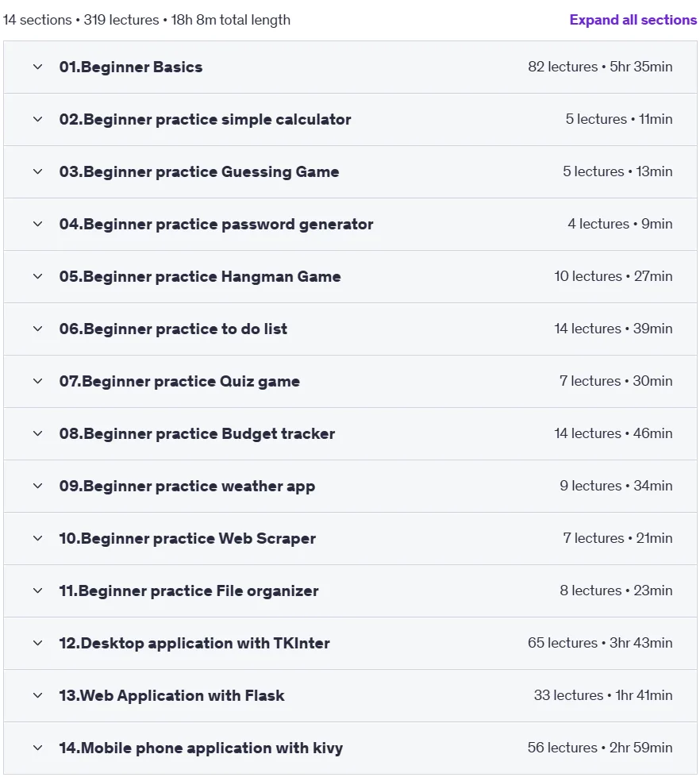This screenshot has width=700, height=777.
Task: Open 14.Mobile phone application with kivy title
Action: [201, 748]
